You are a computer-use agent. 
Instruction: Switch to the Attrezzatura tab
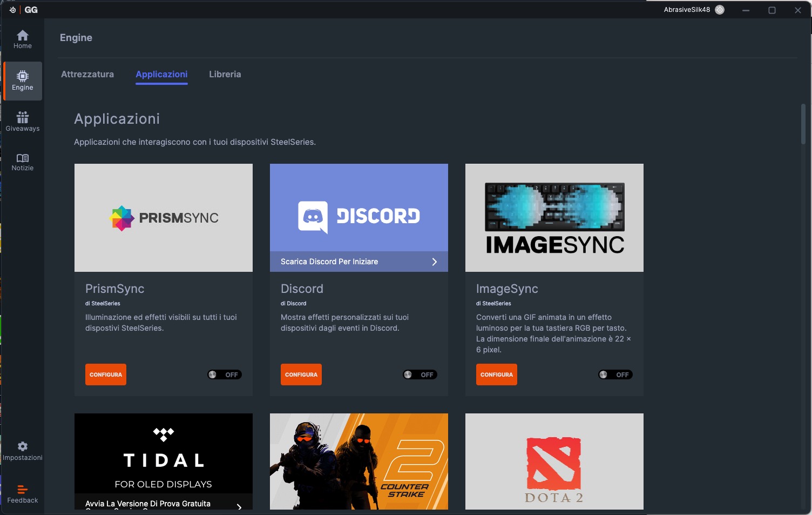87,74
